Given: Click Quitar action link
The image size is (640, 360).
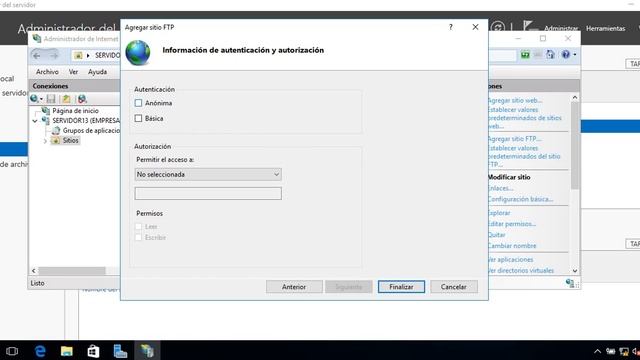Looking at the screenshot, I should pos(497,235).
